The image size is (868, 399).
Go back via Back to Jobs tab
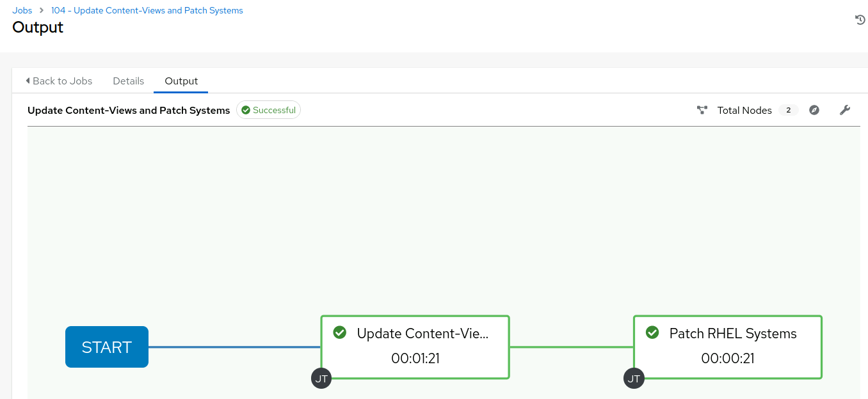click(x=62, y=81)
